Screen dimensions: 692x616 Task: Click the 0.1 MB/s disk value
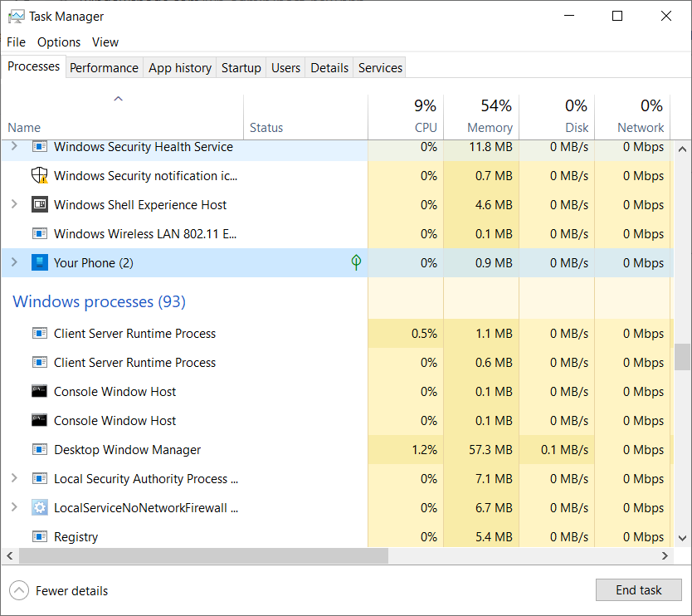[564, 449]
